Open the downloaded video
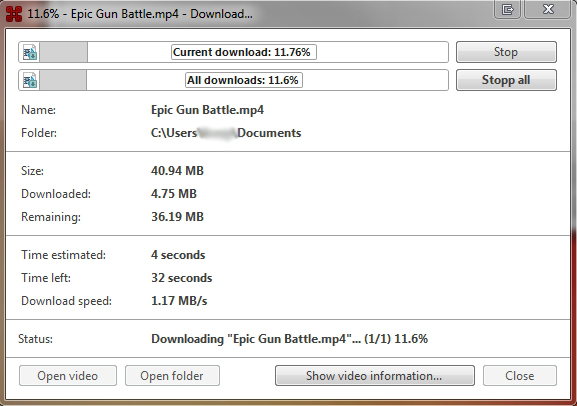Viewport: 577px width, 406px height. [x=68, y=375]
